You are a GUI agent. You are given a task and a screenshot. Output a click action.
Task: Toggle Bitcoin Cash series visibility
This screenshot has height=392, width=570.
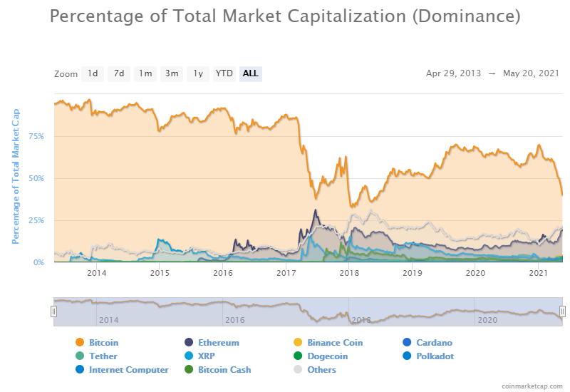(224, 370)
